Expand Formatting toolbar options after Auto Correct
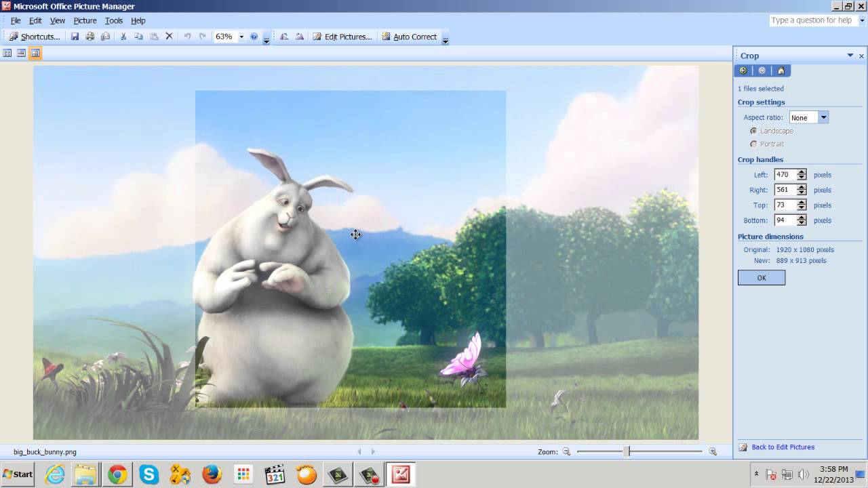This screenshot has width=868, height=488. tap(445, 38)
